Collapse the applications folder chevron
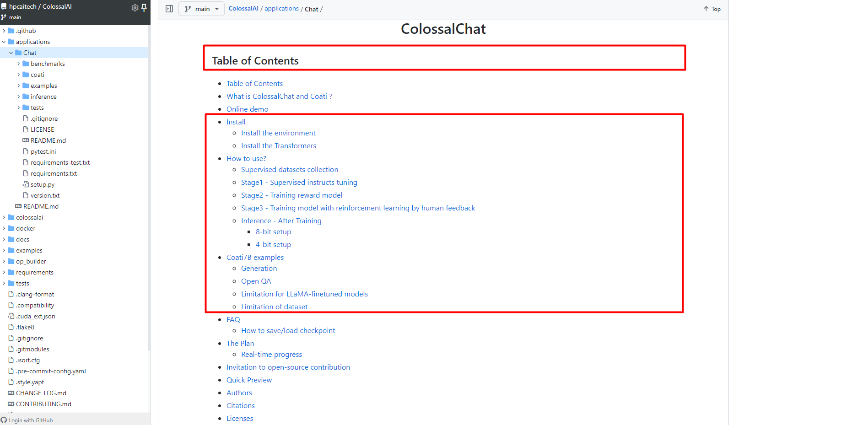 [x=4, y=42]
